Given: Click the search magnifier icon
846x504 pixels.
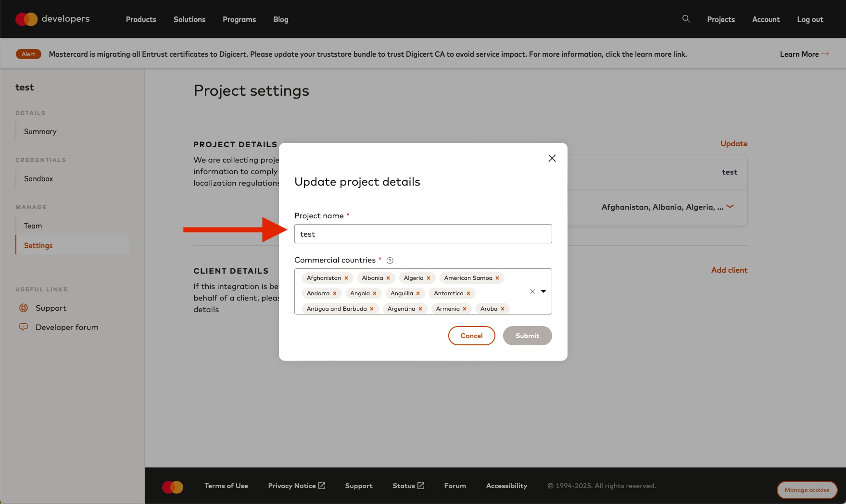Looking at the screenshot, I should [686, 19].
